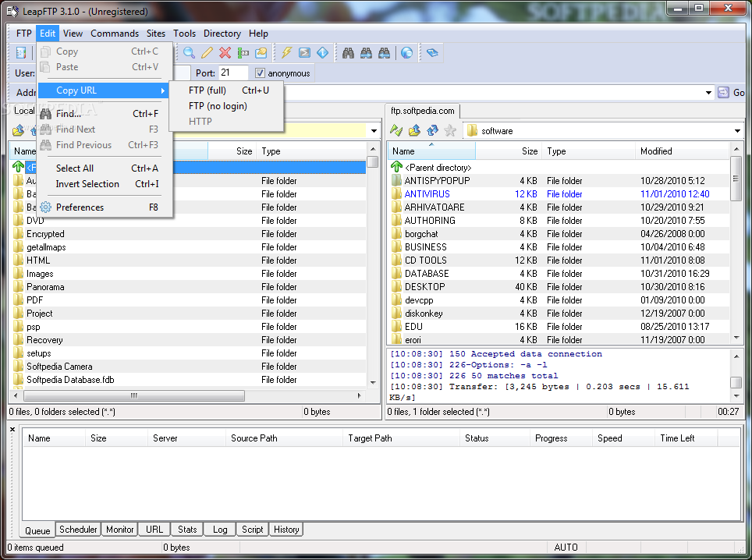
Task: Toggle the anonymous login checkbox
Action: [260, 73]
